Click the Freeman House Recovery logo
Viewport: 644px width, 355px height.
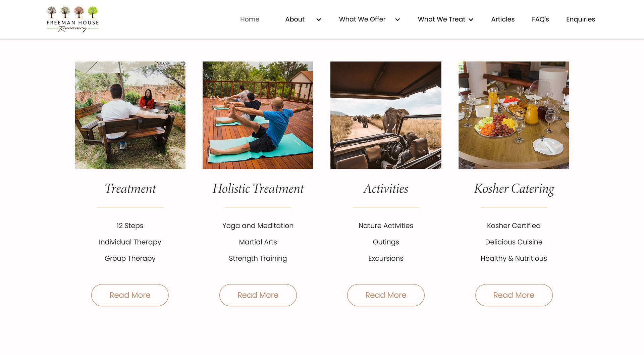click(72, 19)
